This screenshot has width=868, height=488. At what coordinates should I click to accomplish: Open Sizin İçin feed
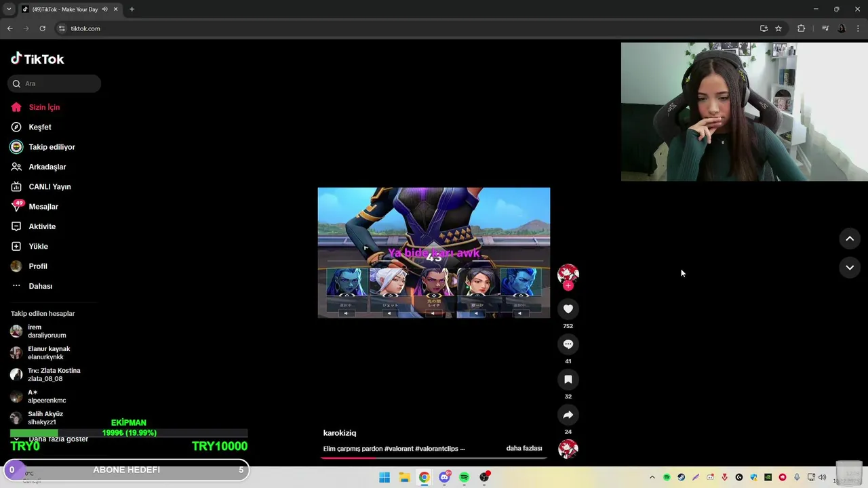click(x=44, y=107)
